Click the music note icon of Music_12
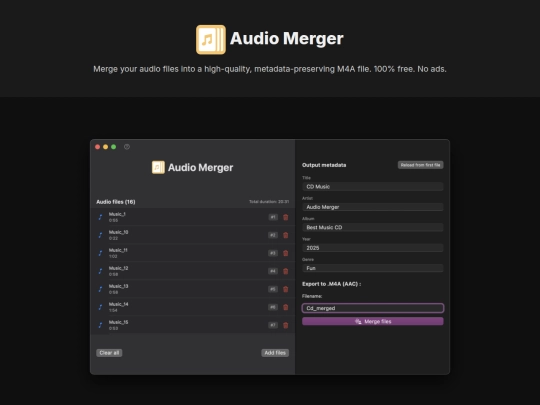 pyautogui.click(x=100, y=271)
